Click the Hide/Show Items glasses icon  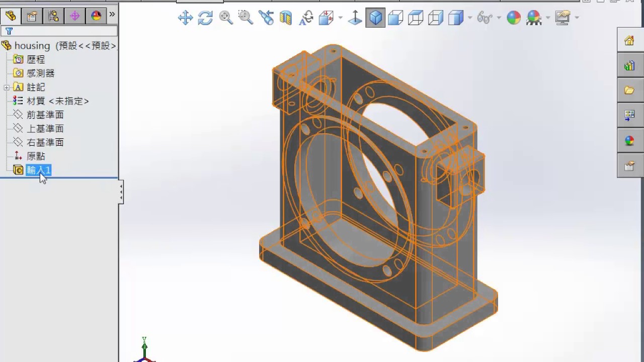click(x=484, y=19)
